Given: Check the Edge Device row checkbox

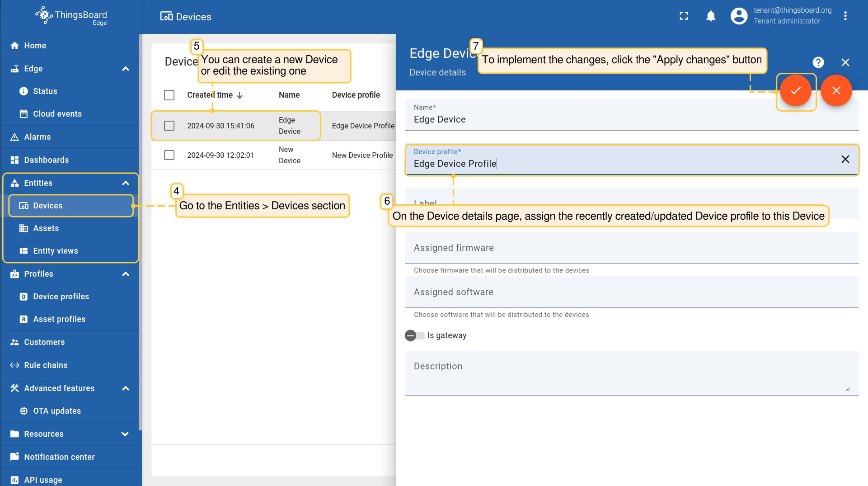Looking at the screenshot, I should tap(169, 126).
